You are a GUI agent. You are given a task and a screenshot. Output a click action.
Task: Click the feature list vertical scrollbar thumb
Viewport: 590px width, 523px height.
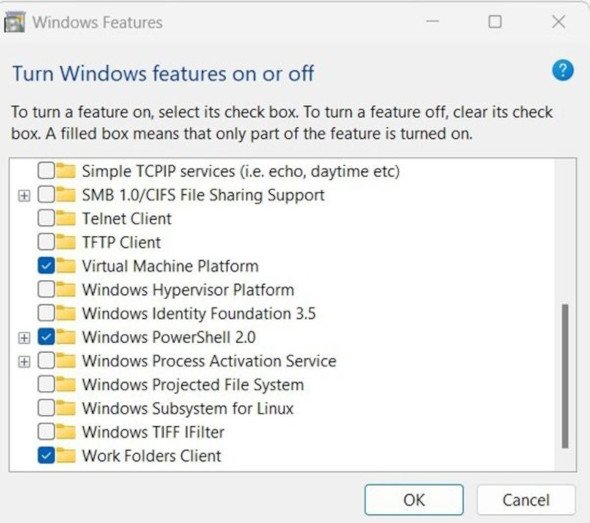coord(565,376)
